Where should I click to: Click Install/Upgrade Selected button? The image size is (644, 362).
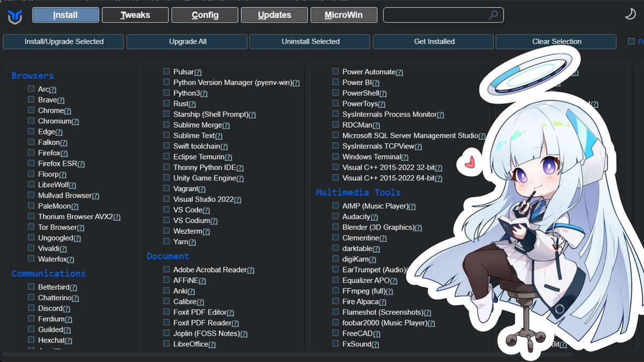coord(64,41)
